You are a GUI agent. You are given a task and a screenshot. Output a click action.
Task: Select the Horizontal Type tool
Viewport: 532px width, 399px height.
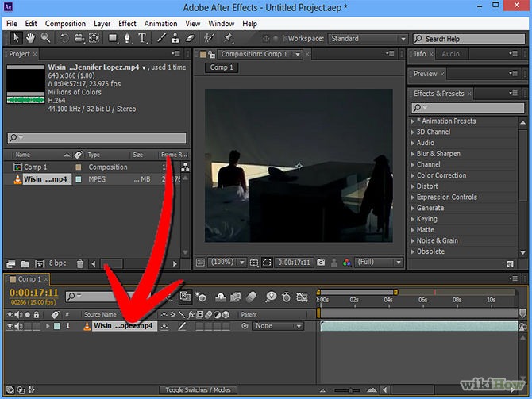(142, 38)
